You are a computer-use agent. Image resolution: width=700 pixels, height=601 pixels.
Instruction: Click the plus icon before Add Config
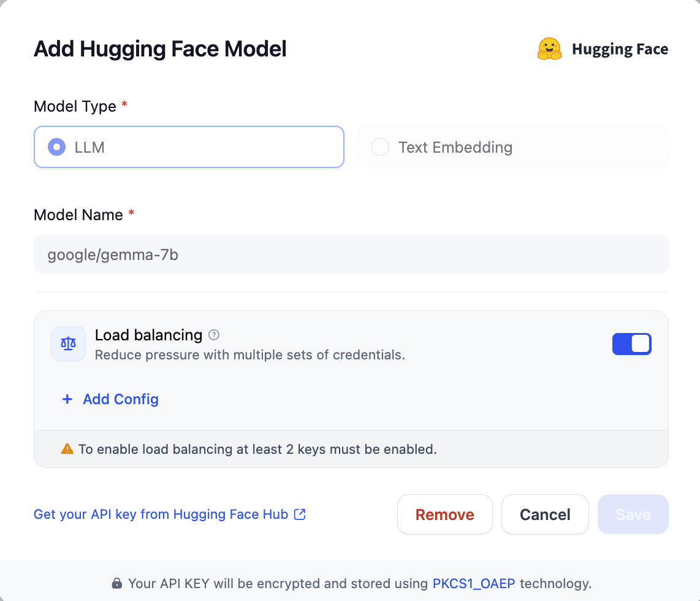(67, 399)
